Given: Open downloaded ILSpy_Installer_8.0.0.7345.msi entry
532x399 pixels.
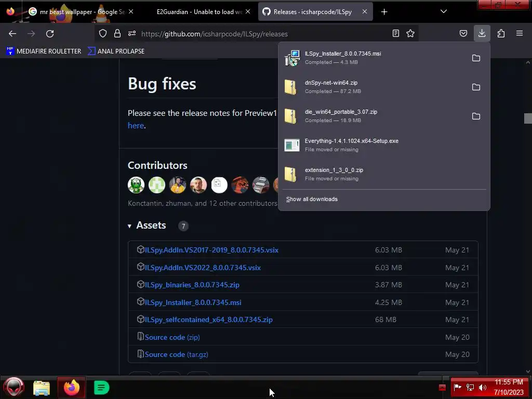Looking at the screenshot, I should point(373,58).
